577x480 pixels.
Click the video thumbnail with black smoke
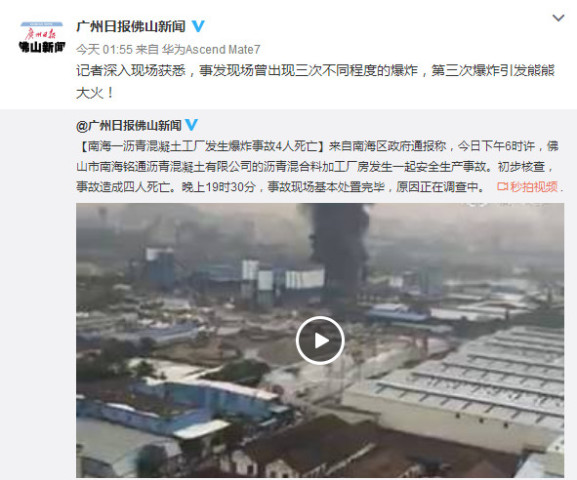[320, 340]
